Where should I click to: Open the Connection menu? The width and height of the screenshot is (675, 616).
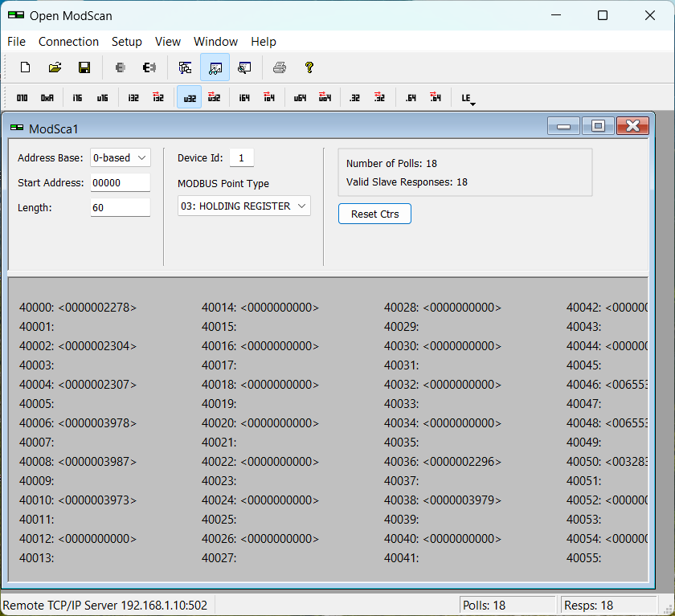(68, 42)
